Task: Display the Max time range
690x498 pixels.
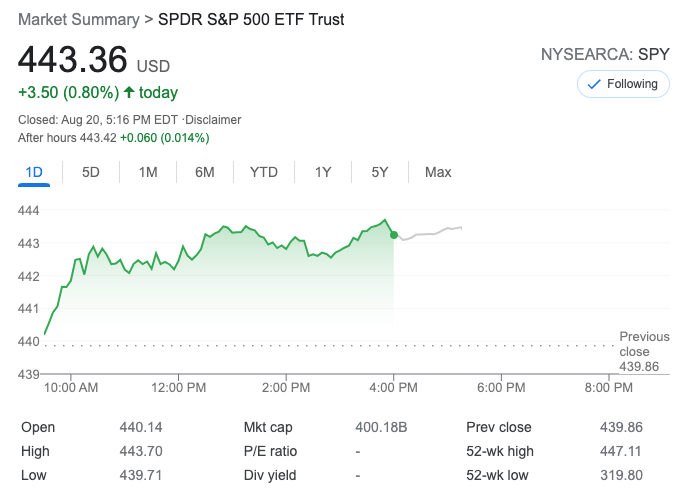Action: pos(438,172)
